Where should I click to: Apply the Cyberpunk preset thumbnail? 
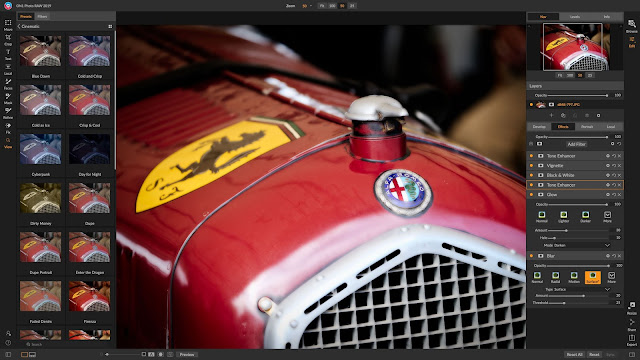pyautogui.click(x=40, y=149)
